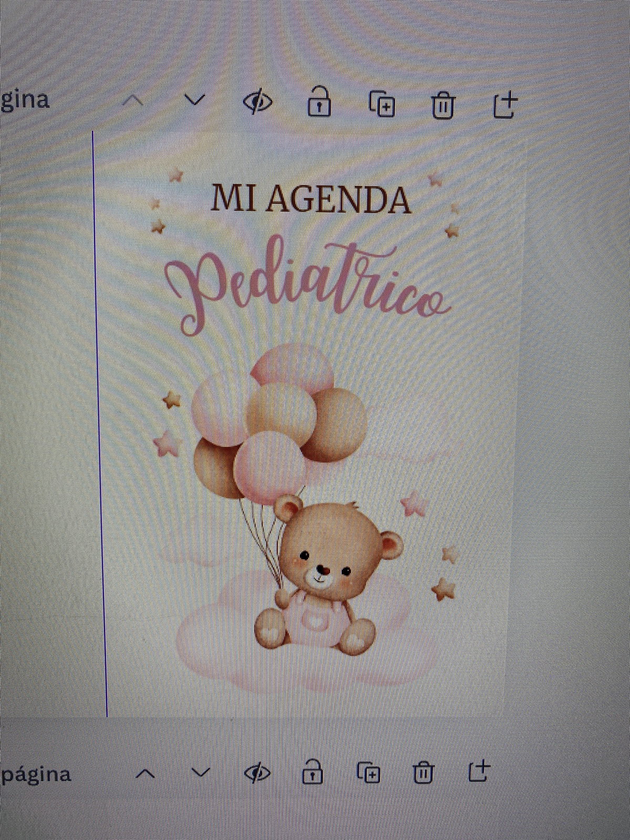Move the Mi Agenda cover page down
Screen dimensions: 630x840
click(195, 99)
